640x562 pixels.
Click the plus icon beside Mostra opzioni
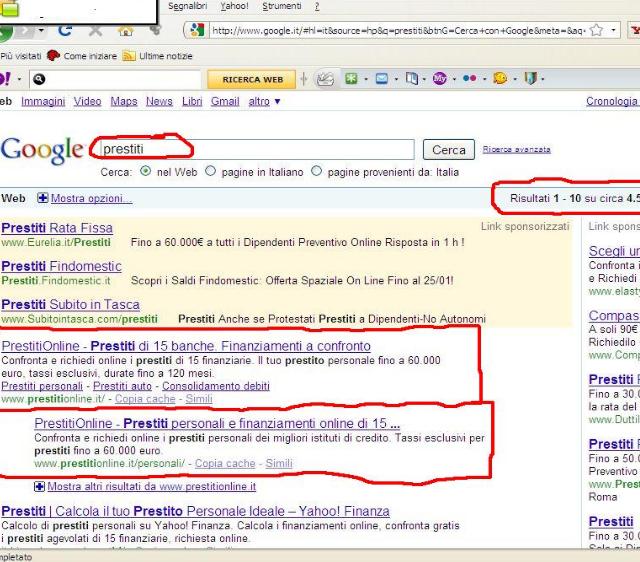pos(42,198)
